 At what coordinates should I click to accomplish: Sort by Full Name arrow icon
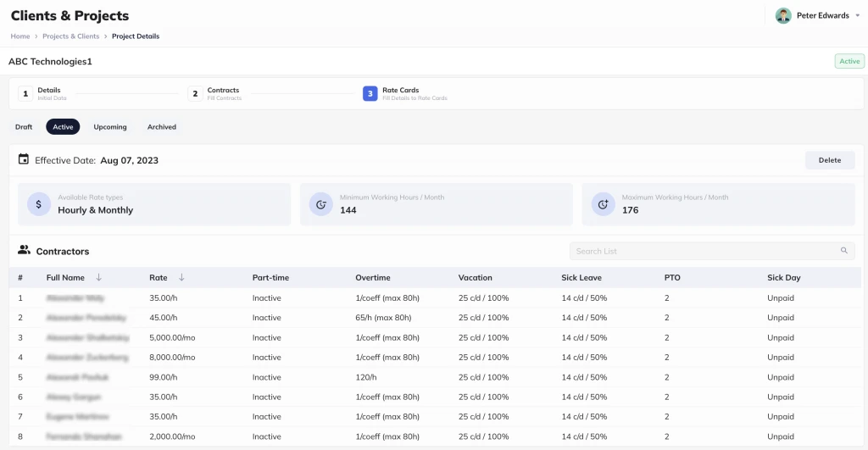coord(98,277)
